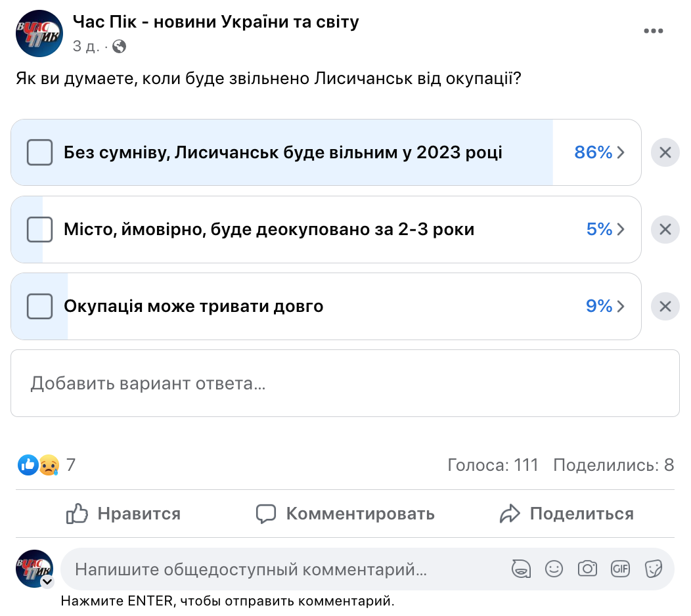Click the avatar sticker icon in comment box
691x616 pixels.
[522, 569]
